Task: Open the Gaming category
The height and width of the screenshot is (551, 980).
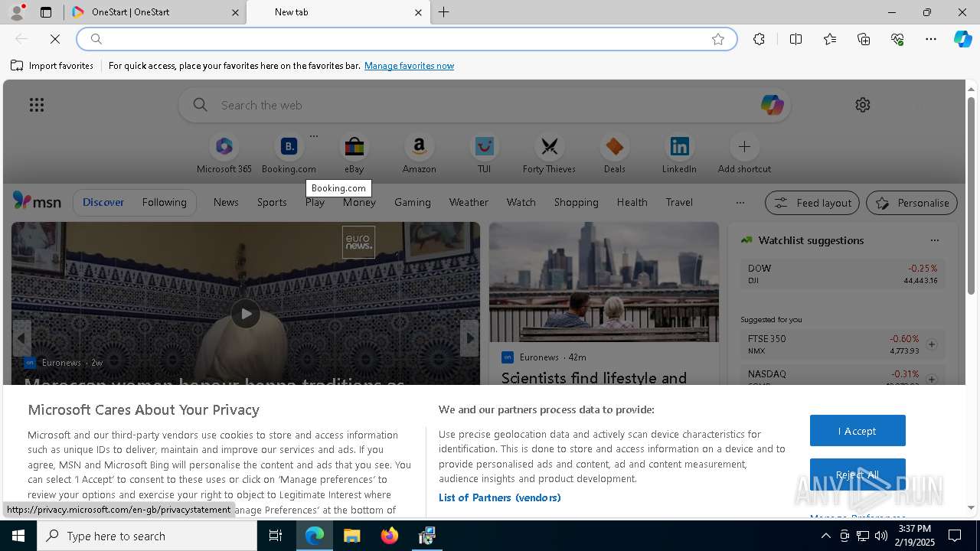Action: click(x=413, y=202)
